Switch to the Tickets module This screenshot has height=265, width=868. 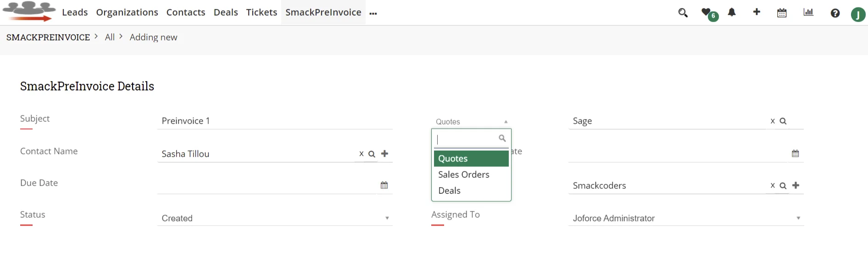(262, 12)
